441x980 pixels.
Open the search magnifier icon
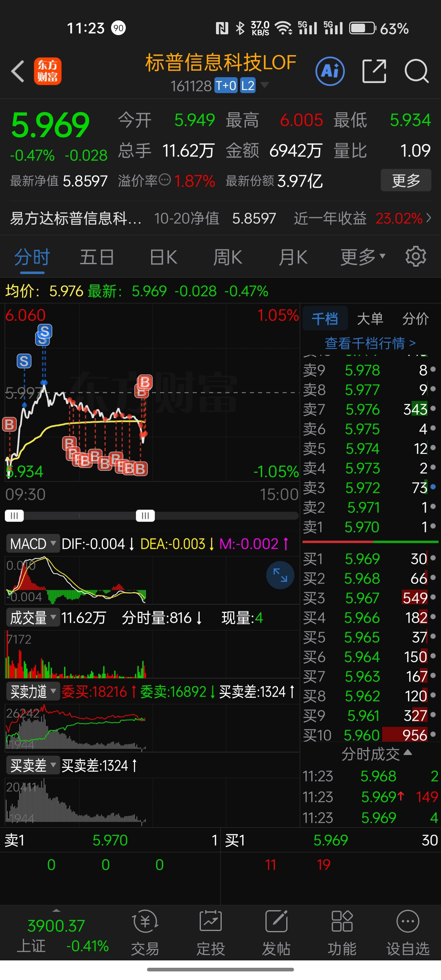point(416,71)
